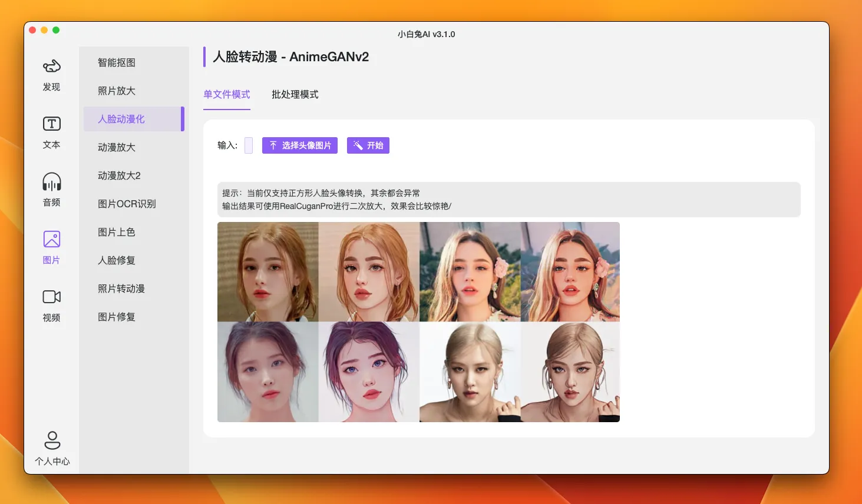Click the hint text starting 提示：当前仅支持正方形
The image size is (862, 504).
point(321,193)
